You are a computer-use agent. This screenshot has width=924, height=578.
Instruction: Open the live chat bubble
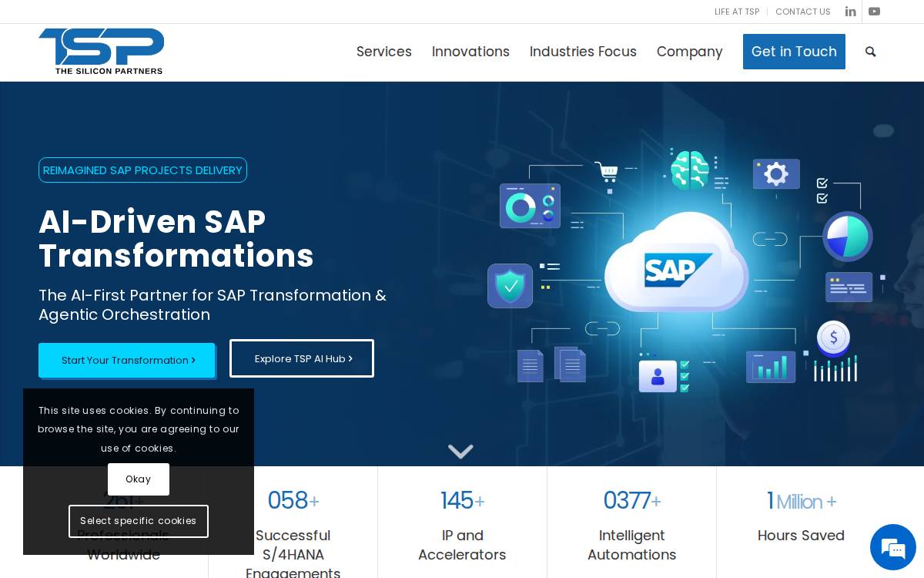pos(892,548)
